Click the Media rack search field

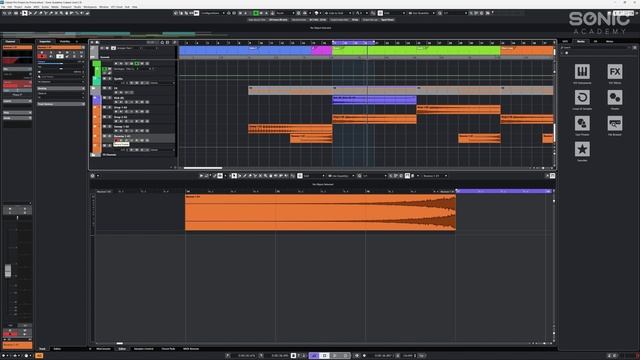point(596,48)
